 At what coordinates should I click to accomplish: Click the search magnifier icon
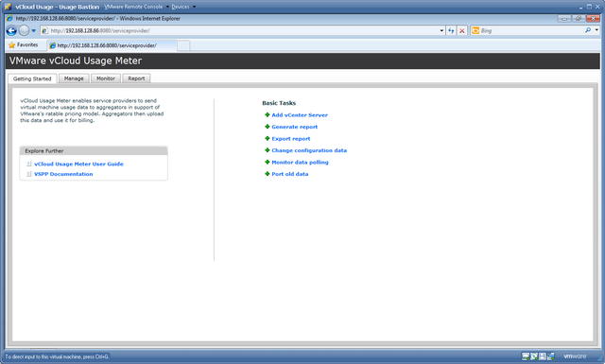588,30
